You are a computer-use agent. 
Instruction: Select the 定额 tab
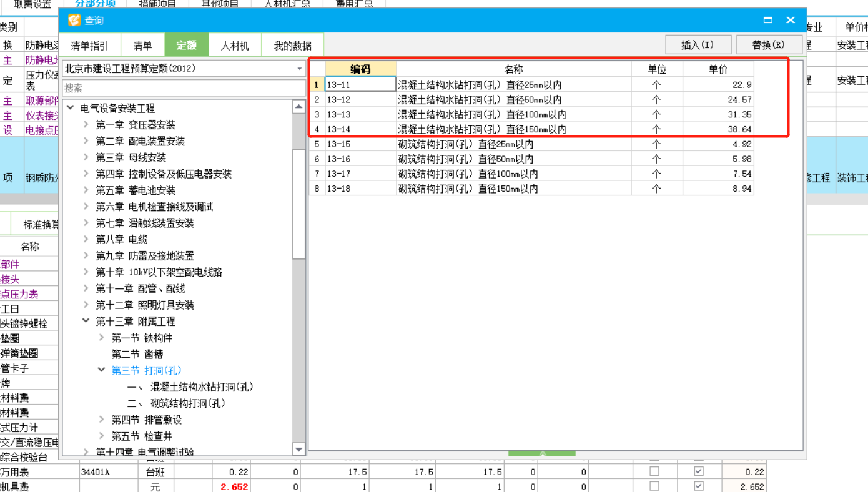(x=186, y=46)
